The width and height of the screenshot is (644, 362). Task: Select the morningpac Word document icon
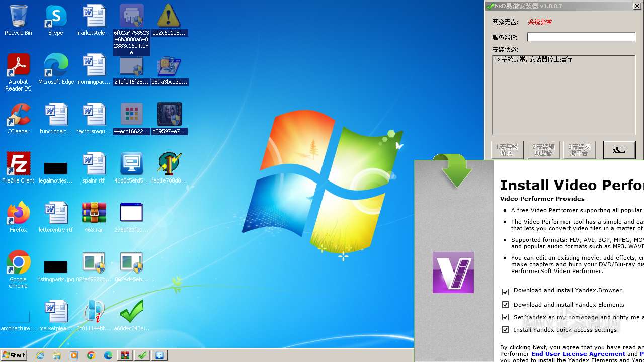click(94, 69)
